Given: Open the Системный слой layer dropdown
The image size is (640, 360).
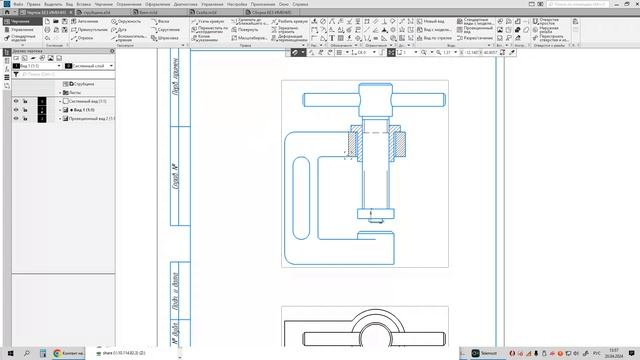Looking at the screenshot, I should (x=111, y=66).
